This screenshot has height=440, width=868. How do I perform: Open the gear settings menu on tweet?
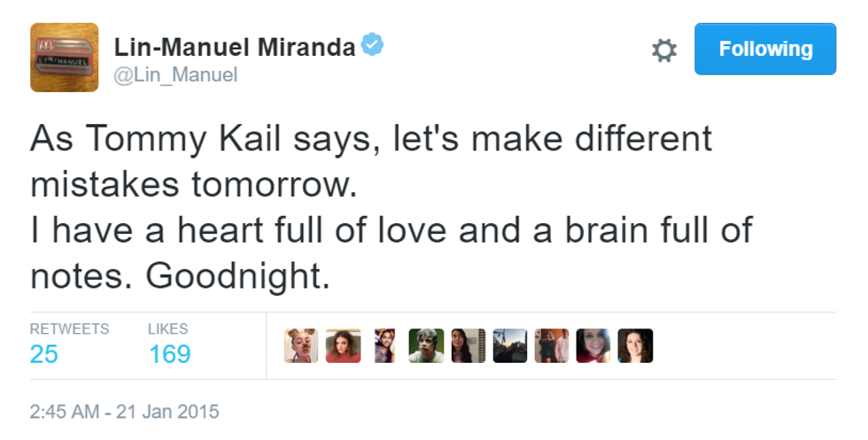point(663,50)
